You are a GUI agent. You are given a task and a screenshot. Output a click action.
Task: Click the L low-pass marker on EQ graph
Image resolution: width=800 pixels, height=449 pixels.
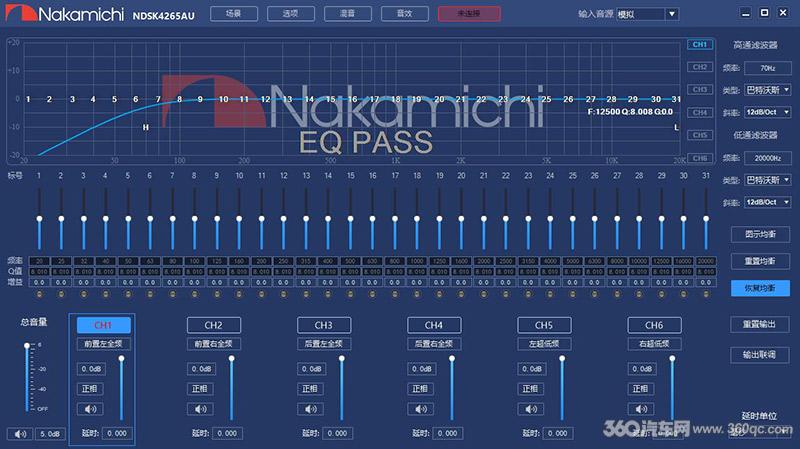(677, 127)
